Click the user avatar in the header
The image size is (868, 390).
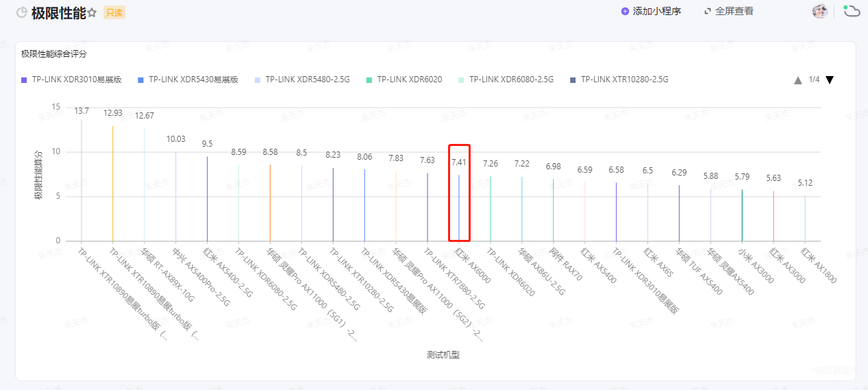click(820, 11)
